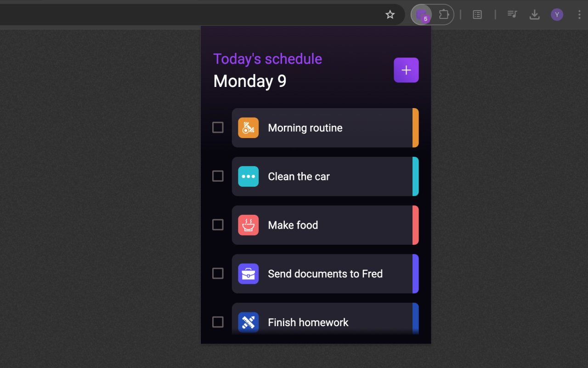The image size is (588, 368).
Task: Open the media controls icon
Action: pos(512,15)
